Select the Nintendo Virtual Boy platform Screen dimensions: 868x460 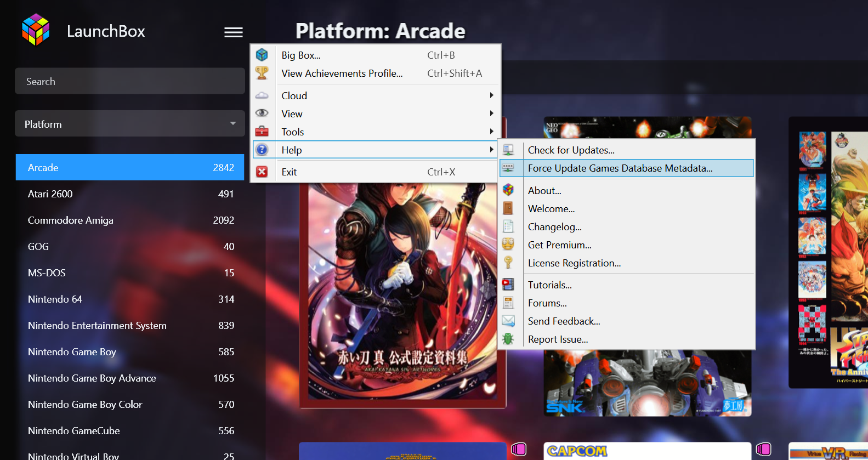[x=130, y=453]
